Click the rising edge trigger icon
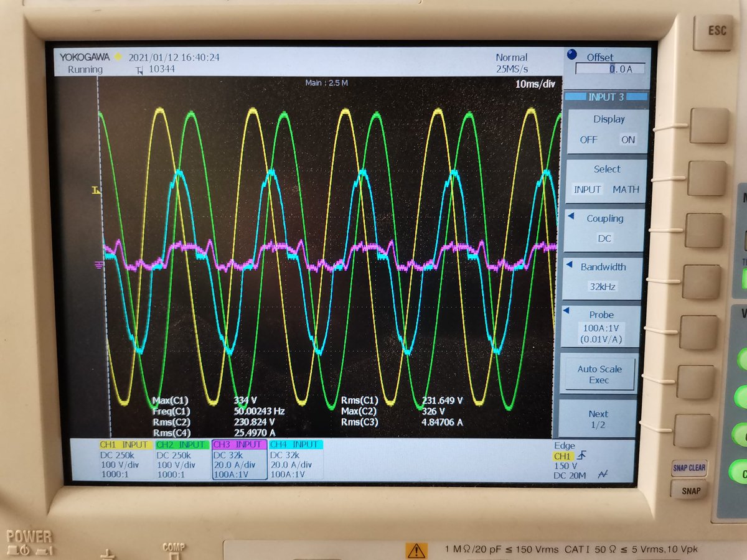The image size is (747, 560). [x=581, y=456]
